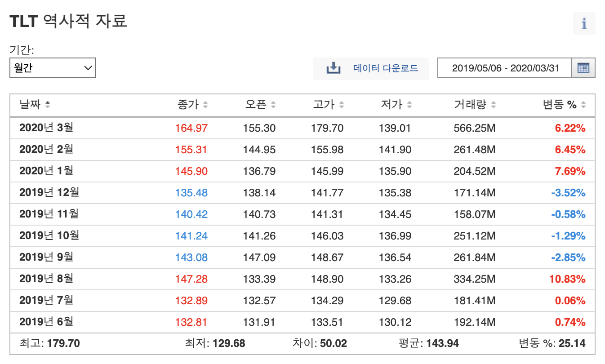
Task: Click the 변동 %: 25.14 summary
Action: coord(552,344)
